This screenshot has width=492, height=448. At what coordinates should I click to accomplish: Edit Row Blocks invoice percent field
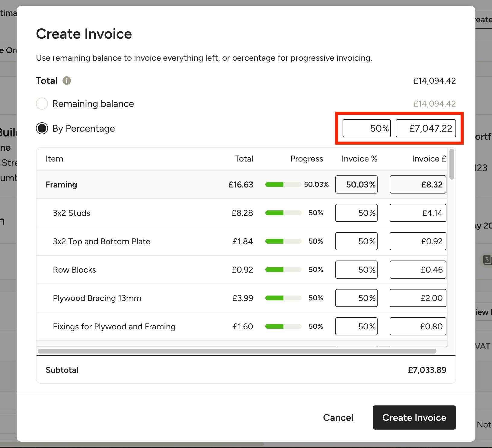tap(356, 270)
